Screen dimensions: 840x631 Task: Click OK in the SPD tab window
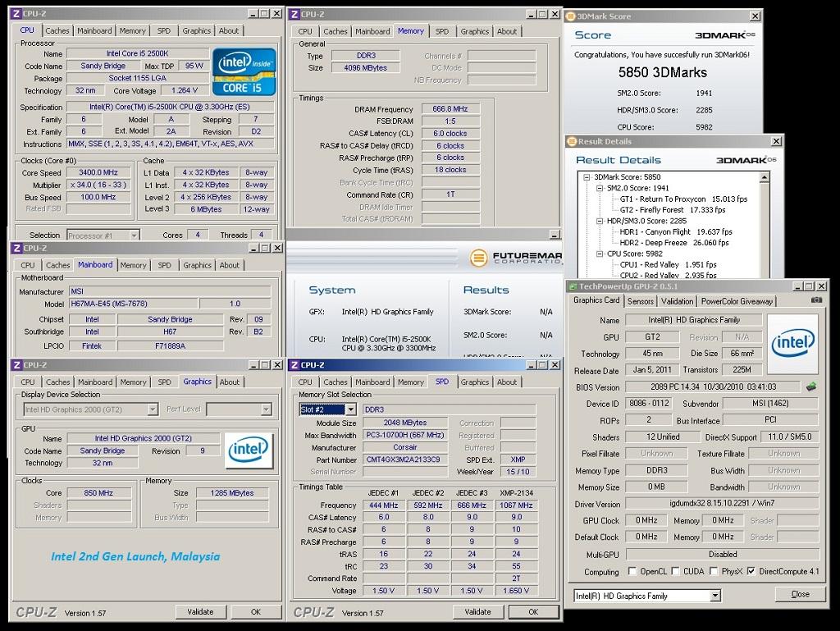pyautogui.click(x=533, y=611)
